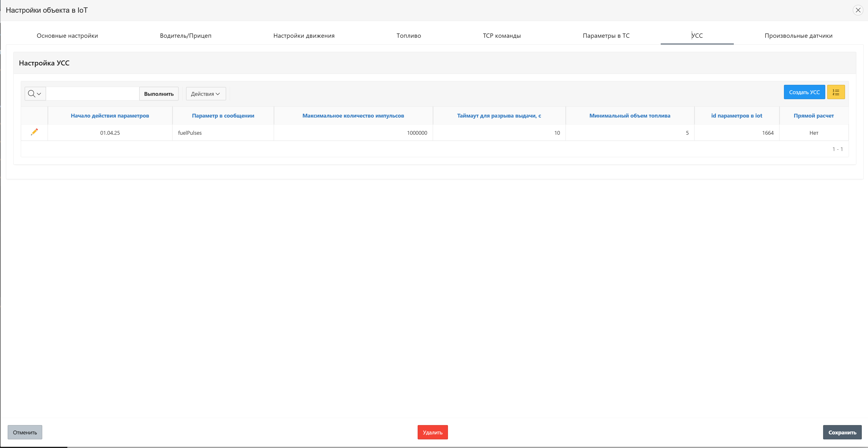This screenshot has width=868, height=448.
Task: Switch to Параметры в ТС tab
Action: click(606, 36)
